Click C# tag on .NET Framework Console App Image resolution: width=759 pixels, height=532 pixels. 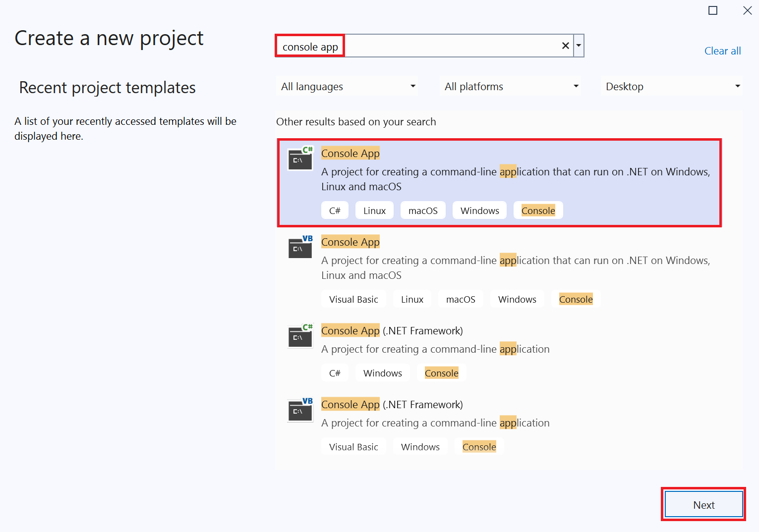coord(335,373)
